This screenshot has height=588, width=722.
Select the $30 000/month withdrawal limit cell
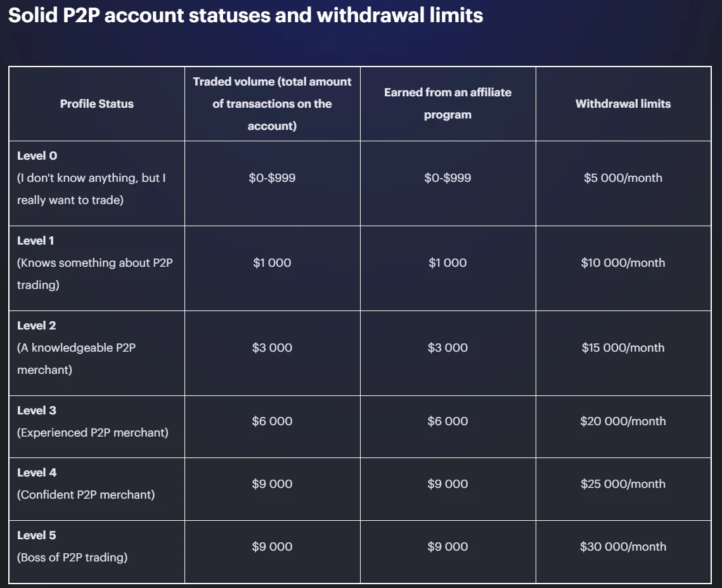tap(623, 547)
